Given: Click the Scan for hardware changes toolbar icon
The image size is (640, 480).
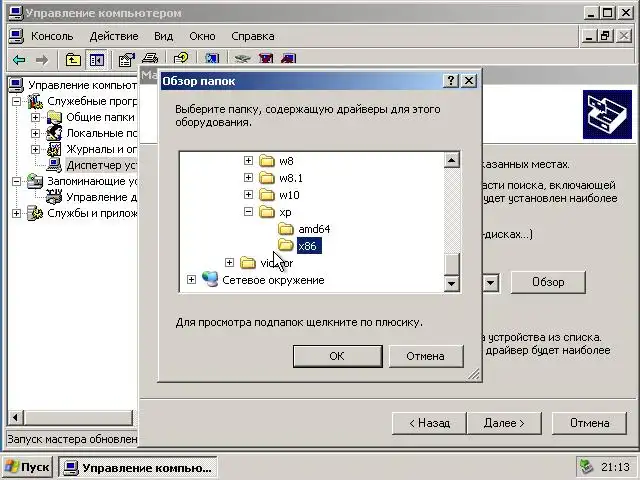Looking at the screenshot, I should click(212, 59).
